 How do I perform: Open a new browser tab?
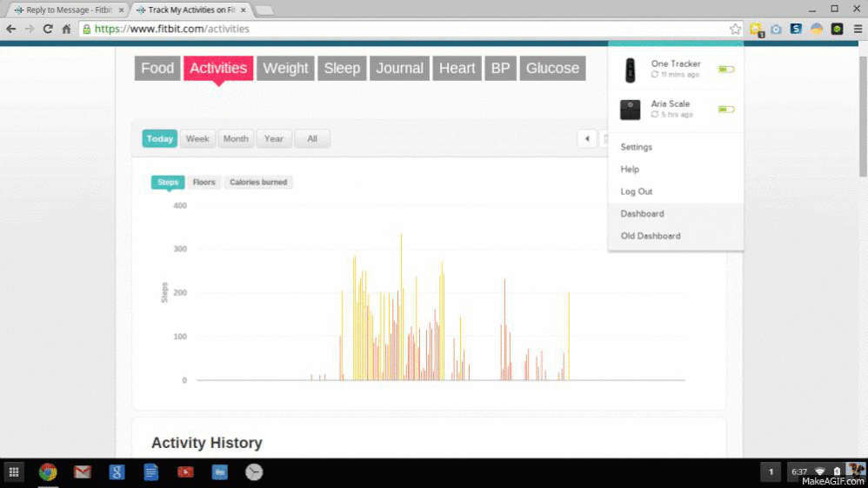(x=264, y=10)
